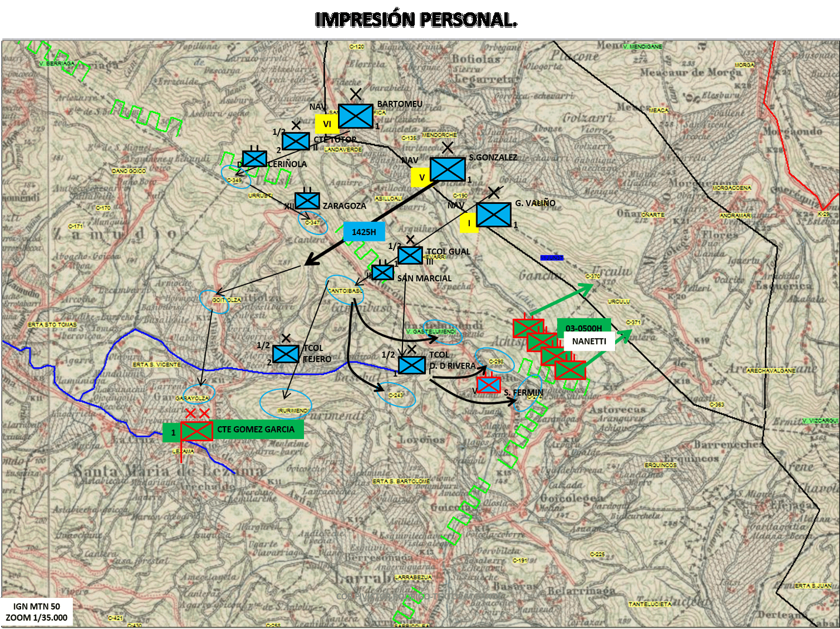The width and height of the screenshot is (840, 629).
Task: Select the ERTA S. JUAN label
Action: tap(813, 586)
